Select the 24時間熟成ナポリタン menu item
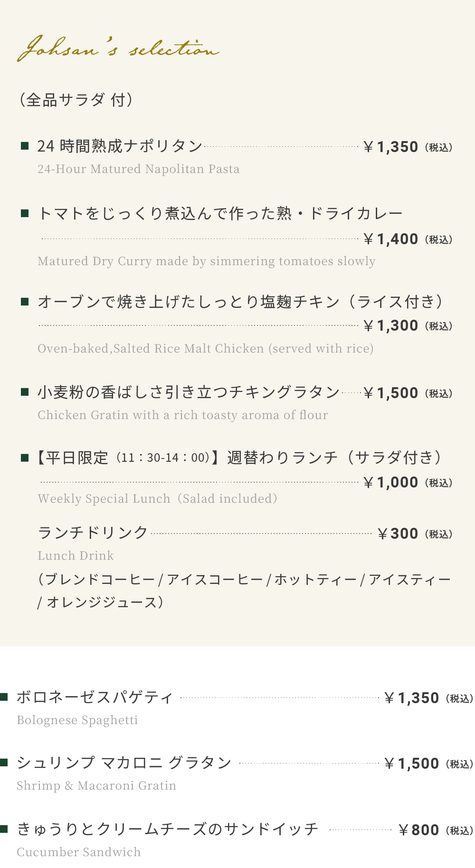475x868 pixels. coord(120,146)
